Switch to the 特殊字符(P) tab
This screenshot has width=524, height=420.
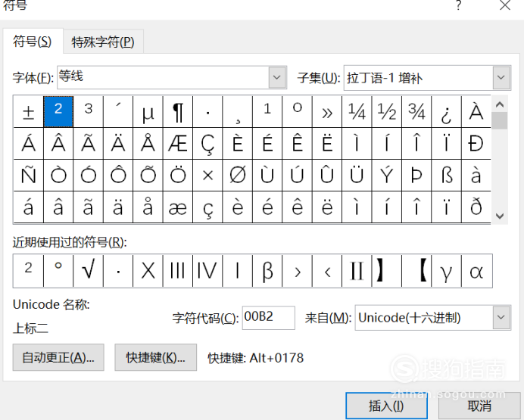(103, 42)
